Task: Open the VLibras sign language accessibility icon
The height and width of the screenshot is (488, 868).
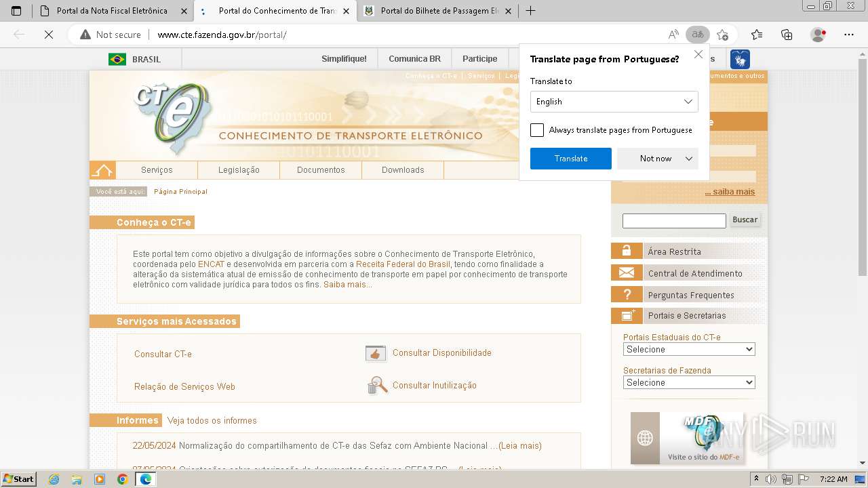Action: [740, 60]
